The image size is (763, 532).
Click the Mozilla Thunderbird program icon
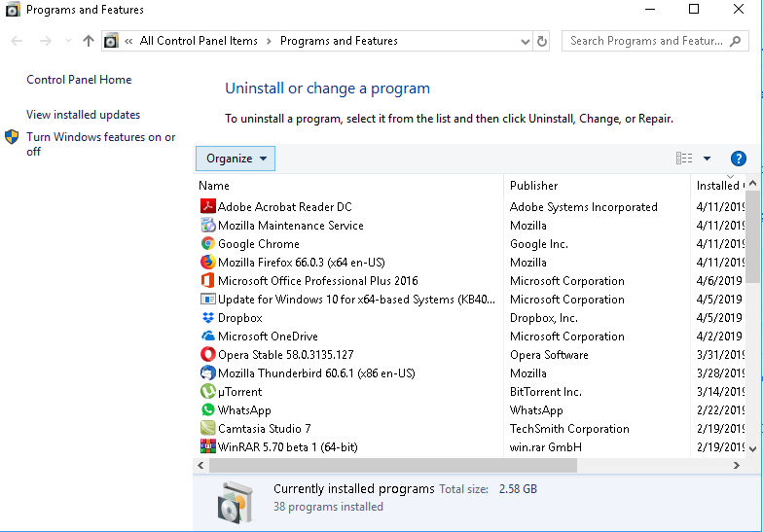pyautogui.click(x=208, y=372)
